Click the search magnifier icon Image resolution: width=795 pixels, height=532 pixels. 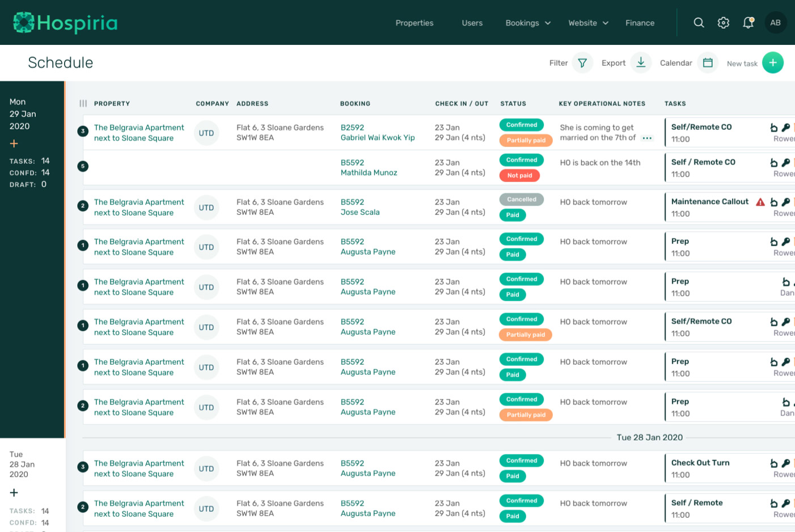[699, 23]
